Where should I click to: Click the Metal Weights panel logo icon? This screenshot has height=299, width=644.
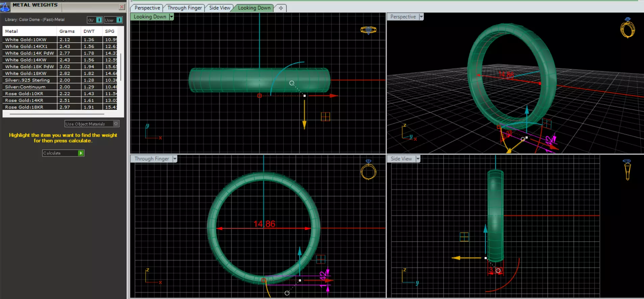pos(5,6)
